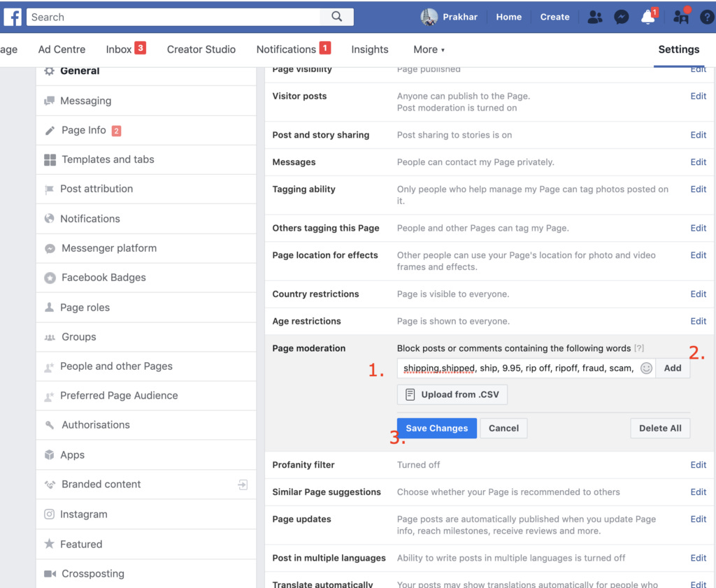The height and width of the screenshot is (588, 716).
Task: Click the Featured star icon
Action: pos(50,544)
